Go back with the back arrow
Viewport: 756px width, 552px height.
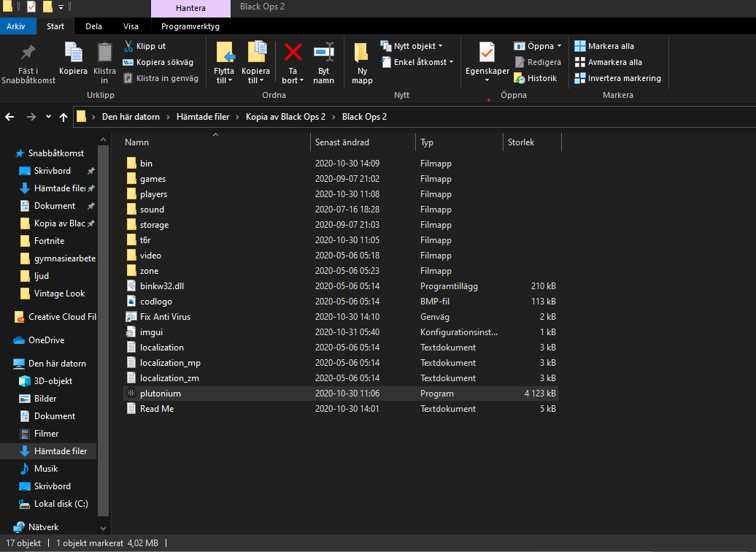(9, 117)
